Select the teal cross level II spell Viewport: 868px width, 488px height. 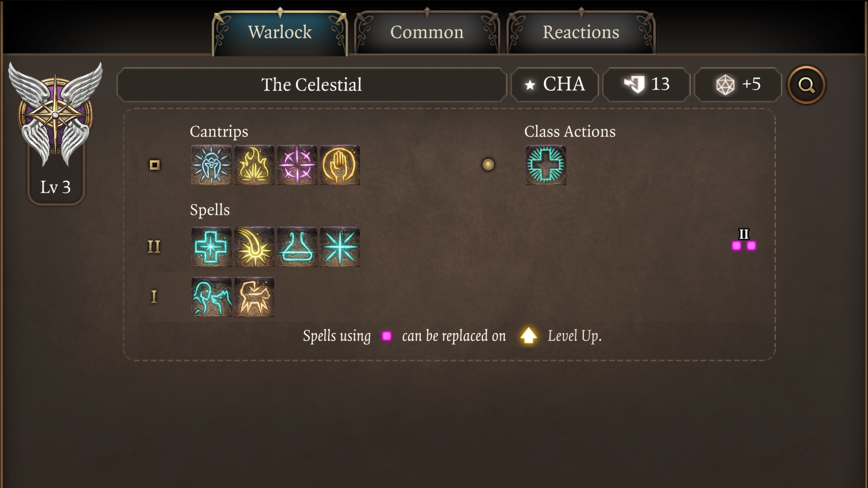click(x=211, y=247)
